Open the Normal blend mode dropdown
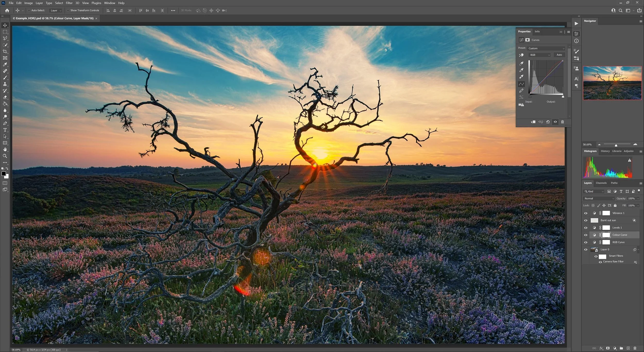 pyautogui.click(x=598, y=198)
